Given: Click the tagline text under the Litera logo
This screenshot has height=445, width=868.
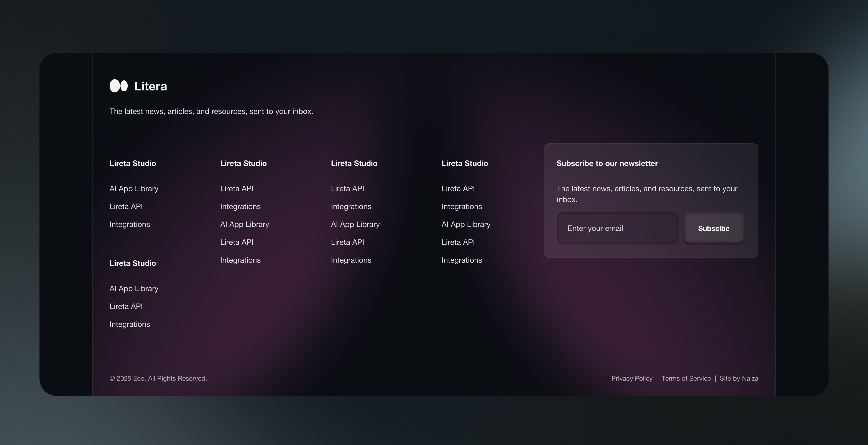Looking at the screenshot, I should click(211, 112).
